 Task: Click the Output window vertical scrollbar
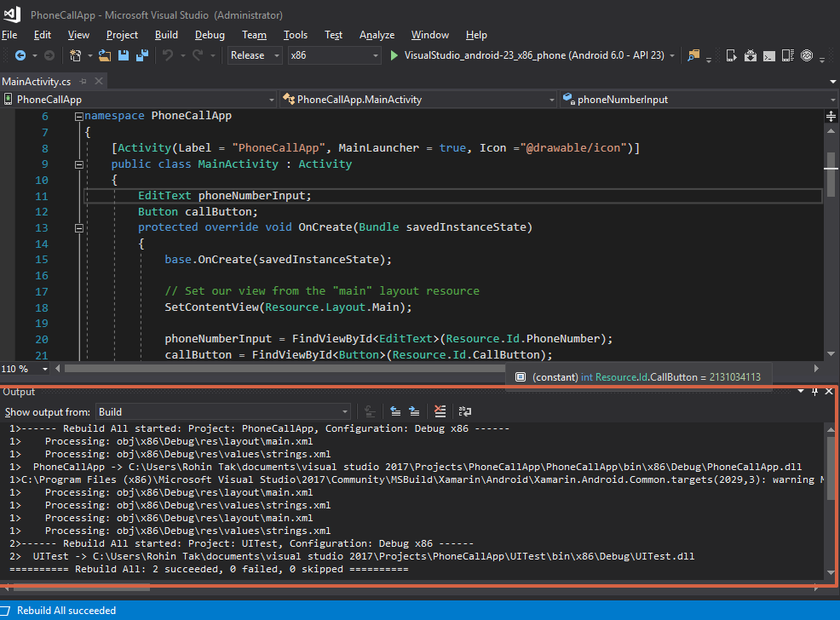(x=831, y=468)
